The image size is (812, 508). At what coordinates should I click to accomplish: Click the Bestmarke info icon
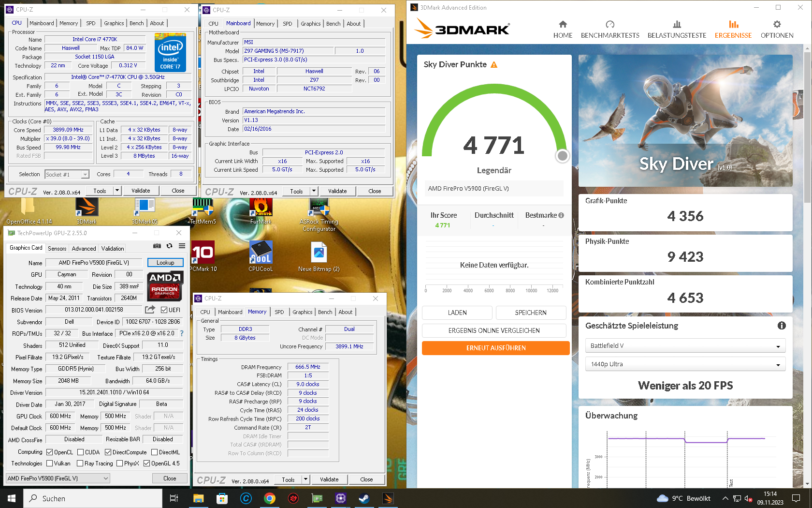coord(561,215)
